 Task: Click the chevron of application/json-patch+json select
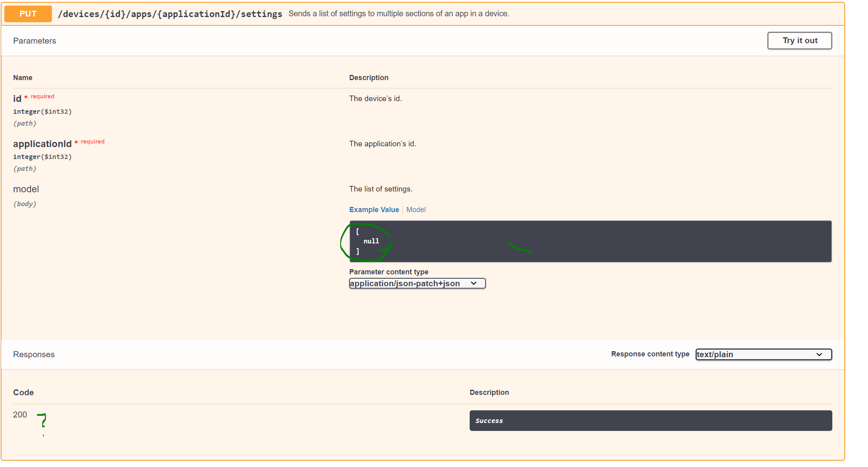(x=474, y=283)
